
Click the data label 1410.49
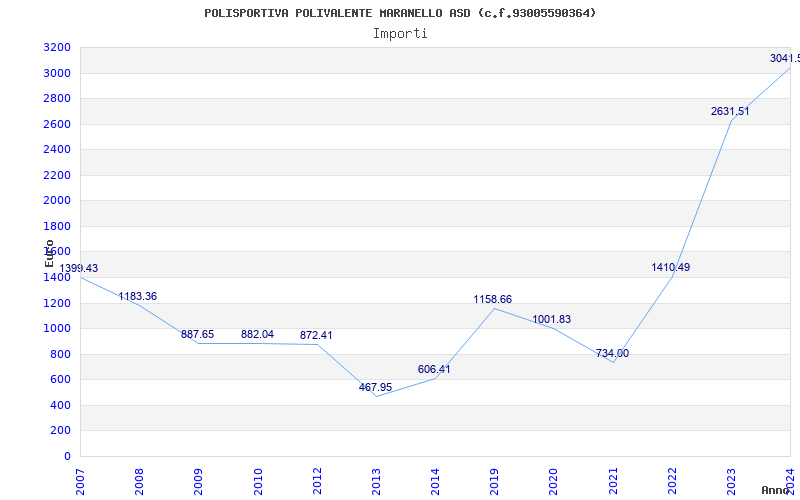670,267
